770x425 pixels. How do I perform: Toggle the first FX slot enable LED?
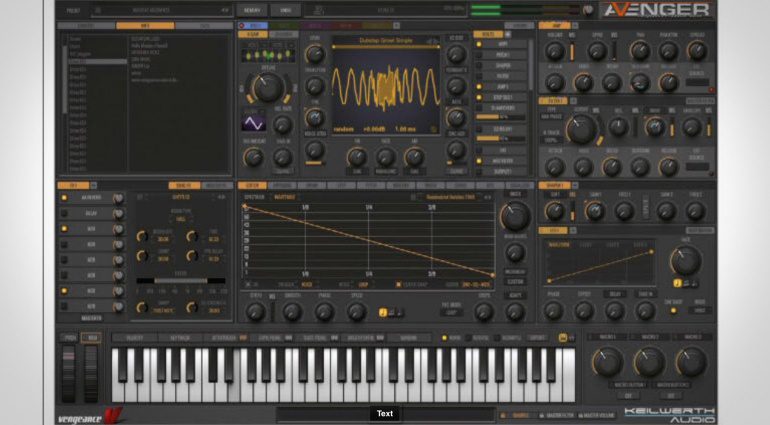point(66,198)
